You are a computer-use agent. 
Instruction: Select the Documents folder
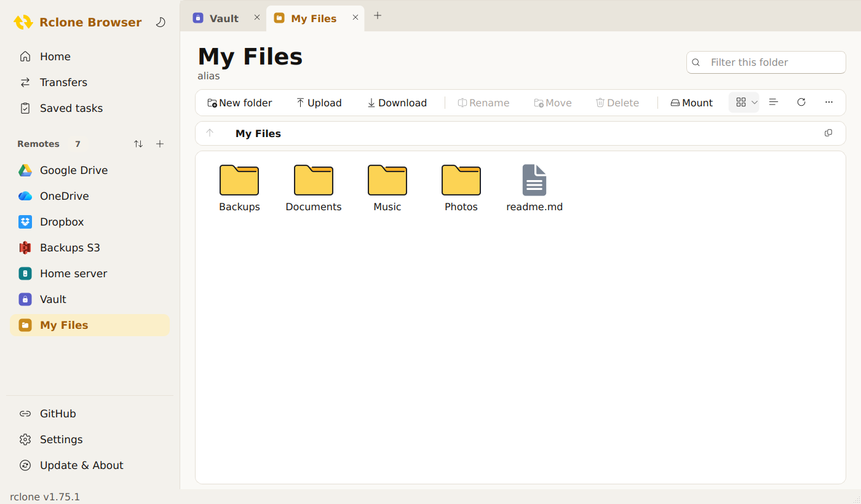[x=314, y=189]
